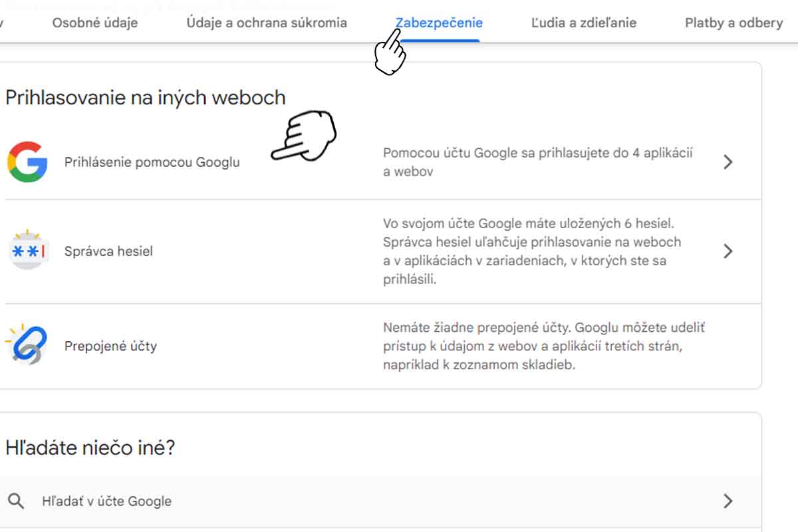Open Správca hesiel via its chevron arrow
The width and height of the screenshot is (798, 532).
click(728, 251)
